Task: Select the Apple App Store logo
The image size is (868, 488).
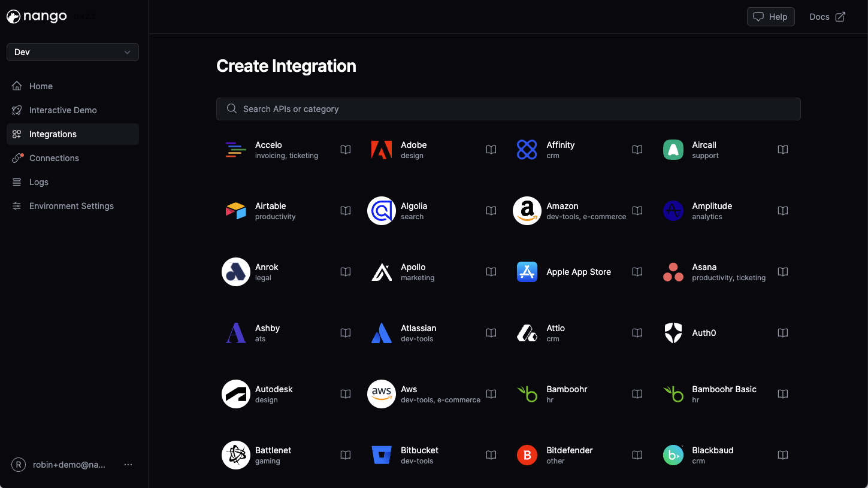Action: click(x=527, y=272)
